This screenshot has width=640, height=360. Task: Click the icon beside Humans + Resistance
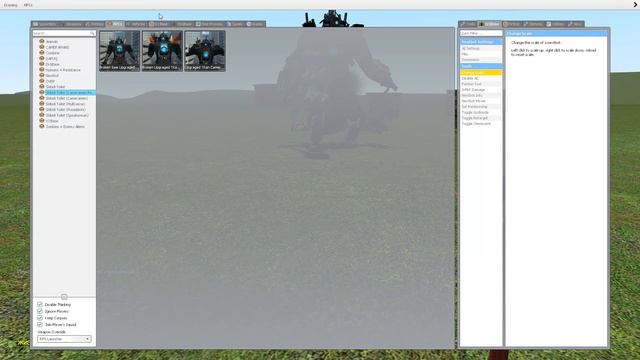(x=42, y=70)
